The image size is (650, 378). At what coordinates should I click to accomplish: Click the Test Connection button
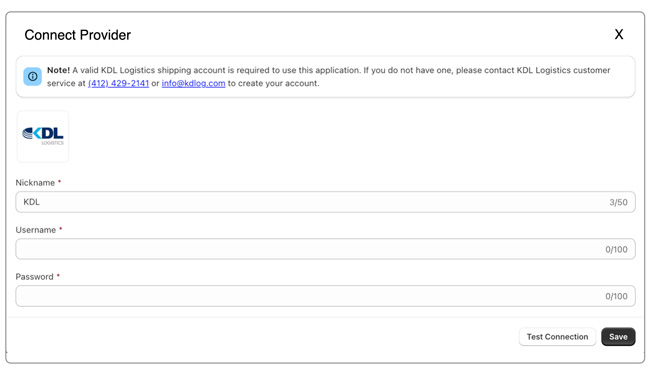[557, 337]
